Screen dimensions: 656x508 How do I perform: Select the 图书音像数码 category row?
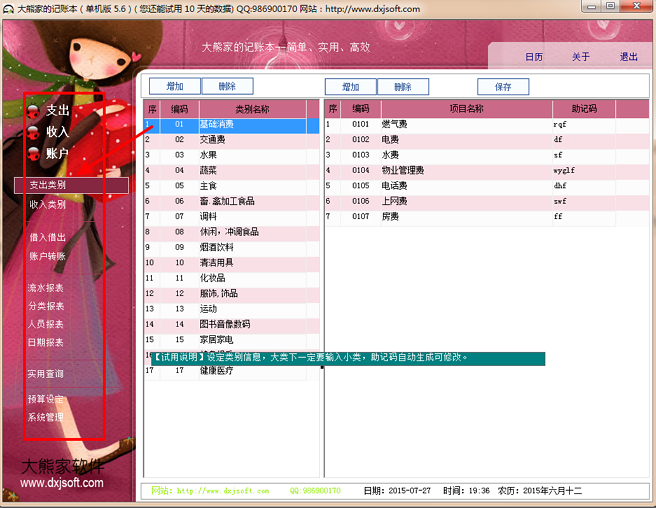click(231, 324)
